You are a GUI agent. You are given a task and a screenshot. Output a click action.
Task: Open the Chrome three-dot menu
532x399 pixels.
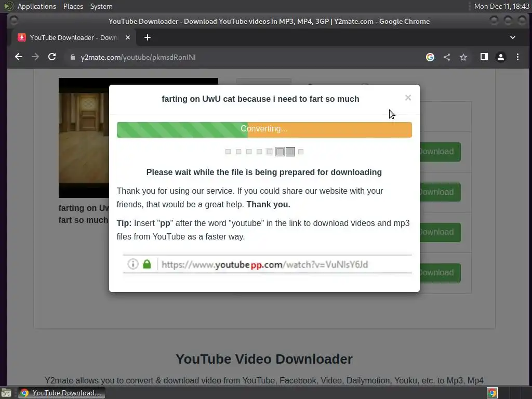coord(517,57)
